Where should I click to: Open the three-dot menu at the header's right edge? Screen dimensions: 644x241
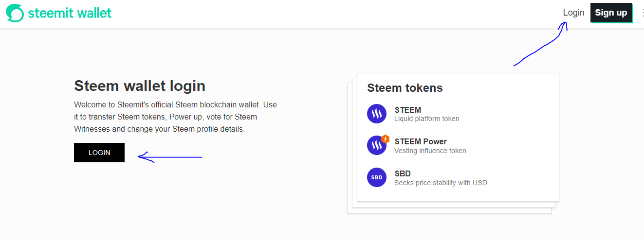click(642, 13)
